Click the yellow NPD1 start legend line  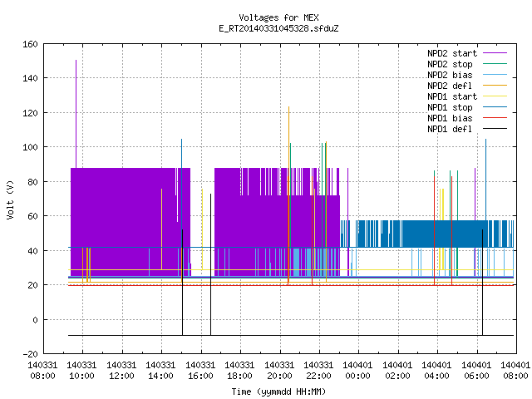coord(495,96)
